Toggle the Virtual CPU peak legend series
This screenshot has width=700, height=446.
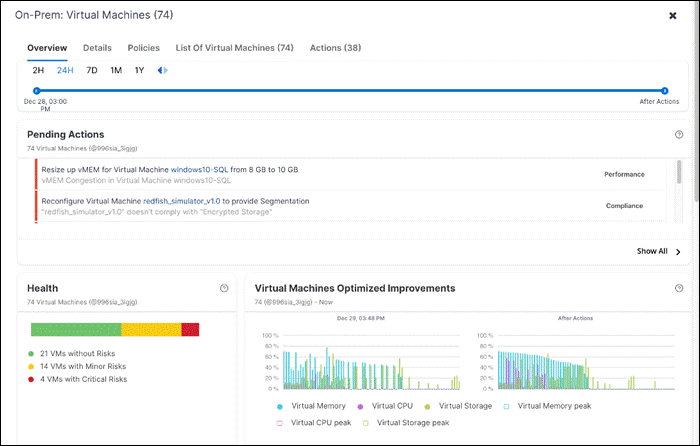[x=314, y=423]
